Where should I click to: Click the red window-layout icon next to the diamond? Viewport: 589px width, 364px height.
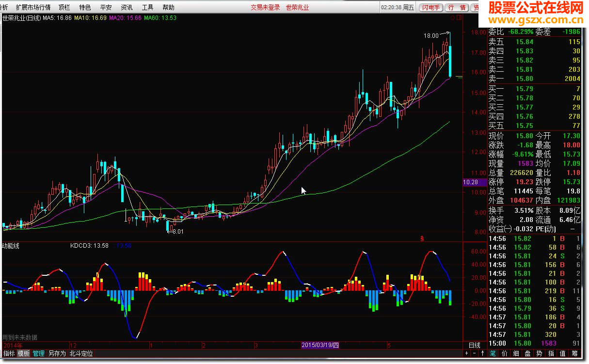click(459, 17)
